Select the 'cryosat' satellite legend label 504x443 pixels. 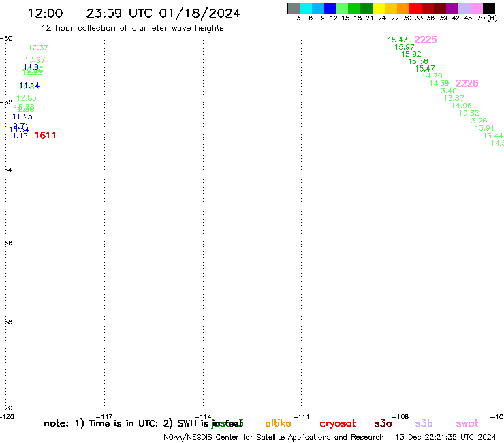pyautogui.click(x=338, y=424)
